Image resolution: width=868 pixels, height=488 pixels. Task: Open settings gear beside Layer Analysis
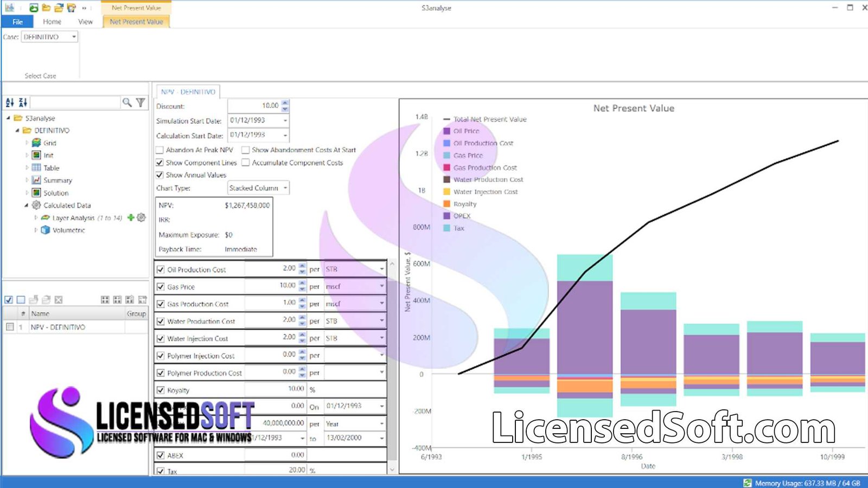coord(141,217)
